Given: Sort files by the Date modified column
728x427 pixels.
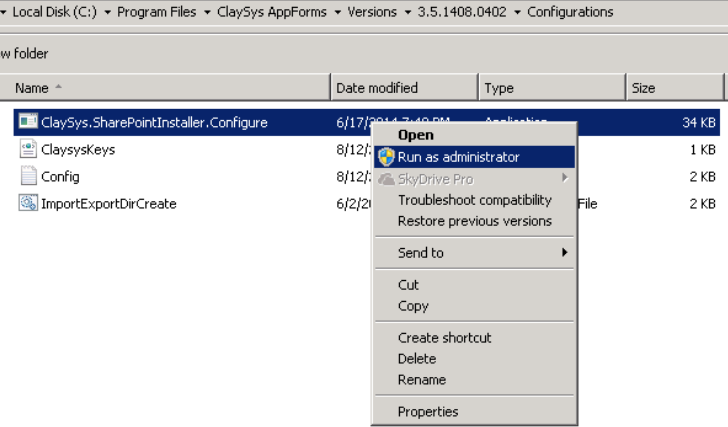Looking at the screenshot, I should point(404,87).
